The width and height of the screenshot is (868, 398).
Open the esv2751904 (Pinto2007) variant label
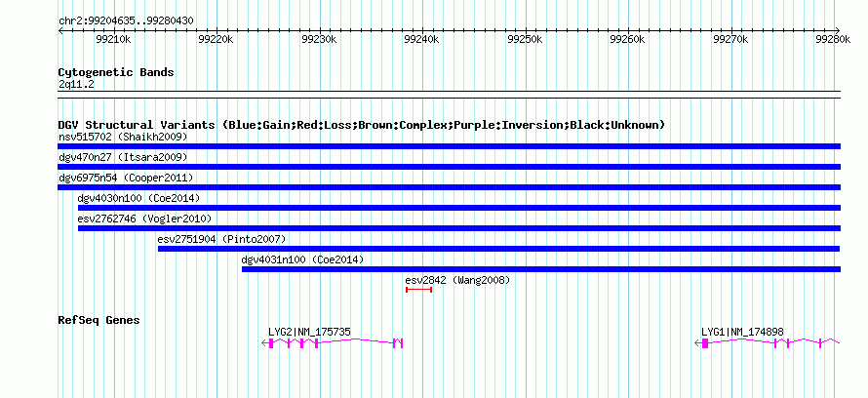click(222, 239)
